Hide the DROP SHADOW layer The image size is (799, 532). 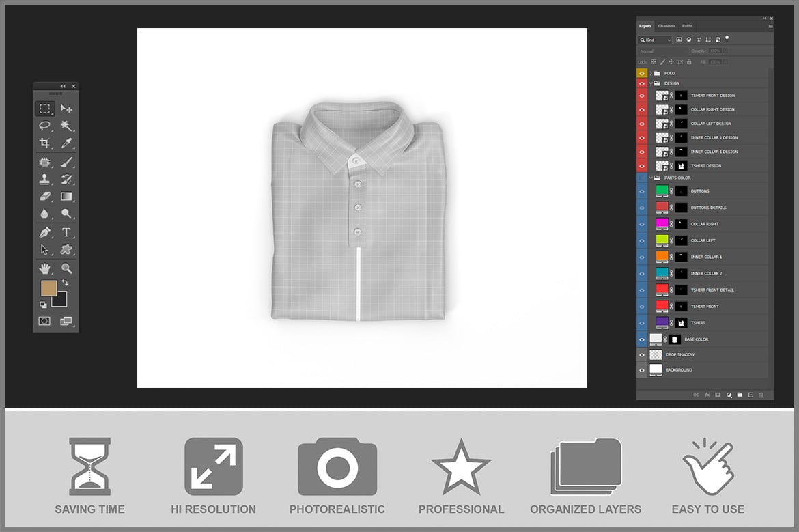coord(642,354)
